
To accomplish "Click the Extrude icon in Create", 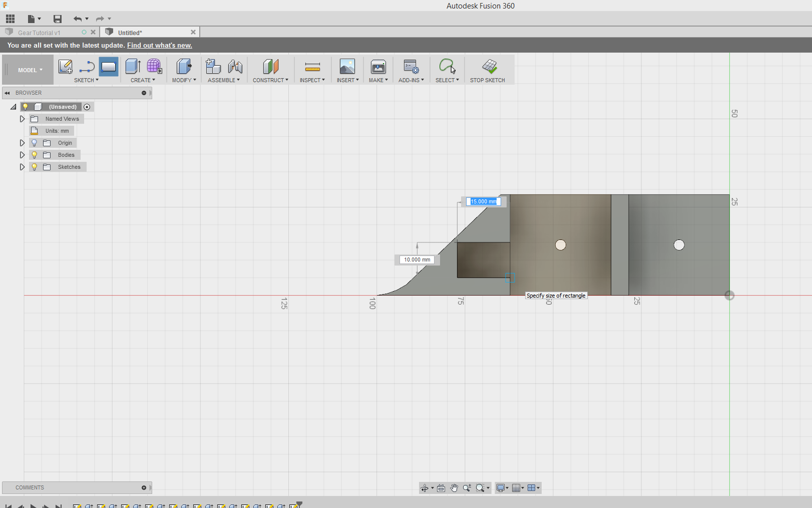I will 133,67.
